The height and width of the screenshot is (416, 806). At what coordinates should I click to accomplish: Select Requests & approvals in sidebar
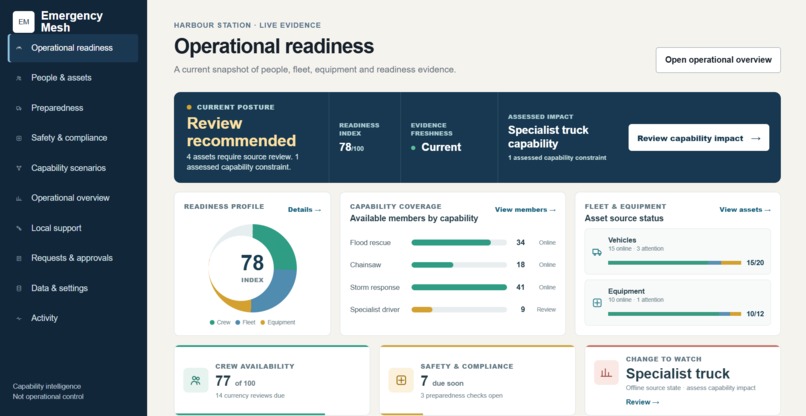[x=73, y=258]
